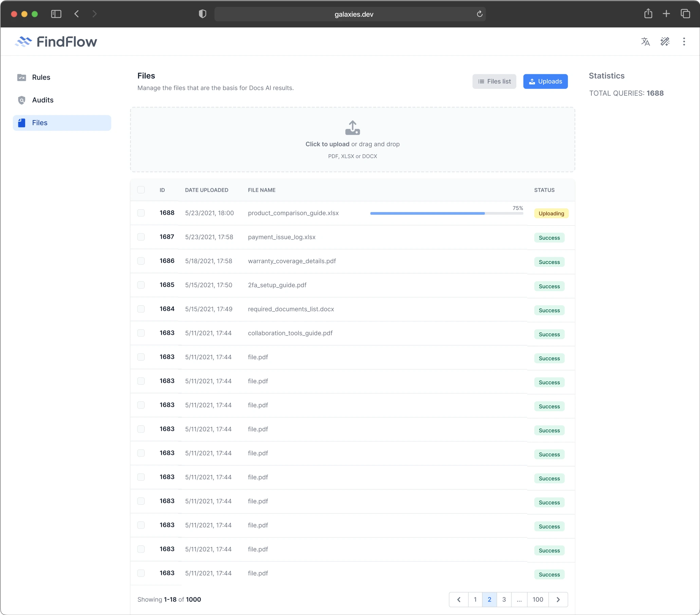Select the Audits shield icon in sidebar

point(21,100)
